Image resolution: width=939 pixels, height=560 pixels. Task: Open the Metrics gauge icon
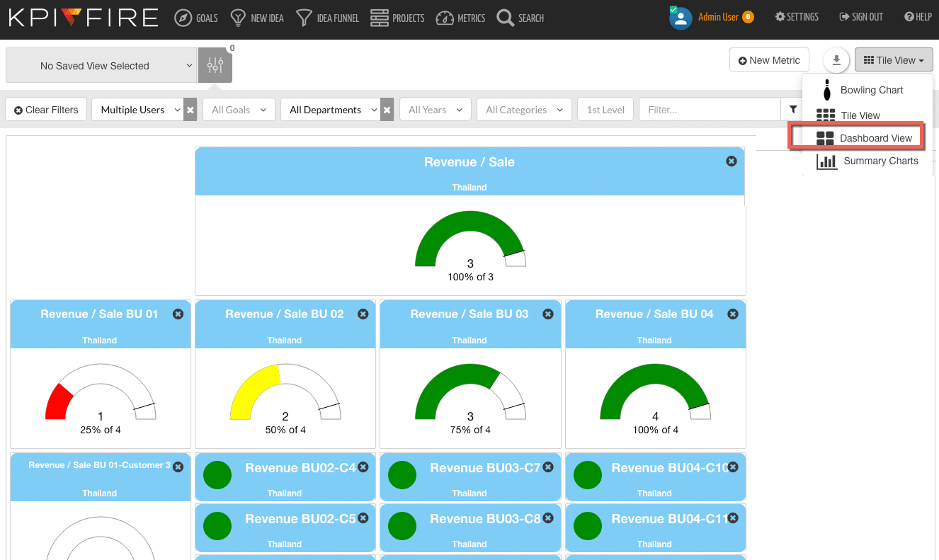(x=445, y=18)
